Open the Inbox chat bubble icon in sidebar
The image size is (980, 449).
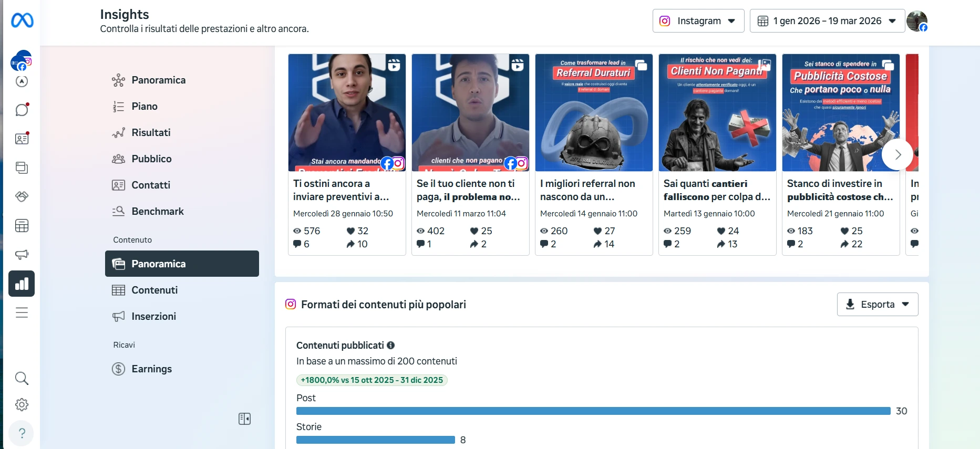click(22, 110)
